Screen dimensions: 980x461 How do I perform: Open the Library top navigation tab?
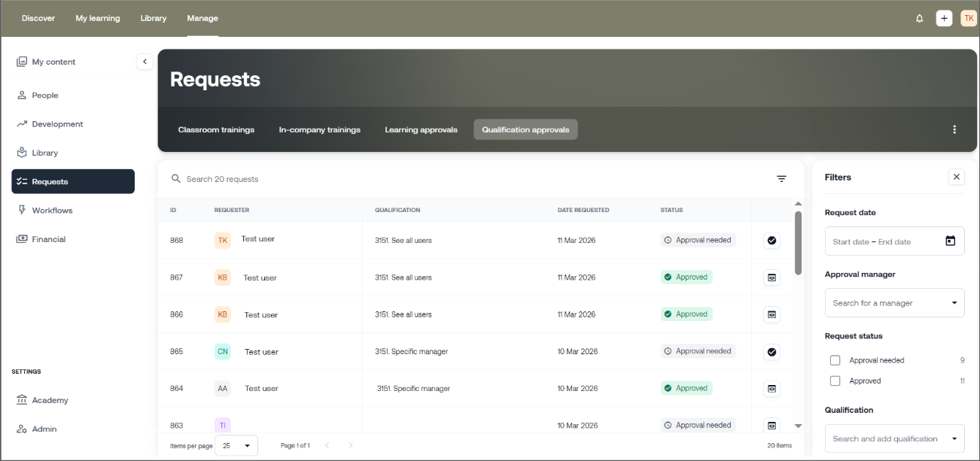154,18
